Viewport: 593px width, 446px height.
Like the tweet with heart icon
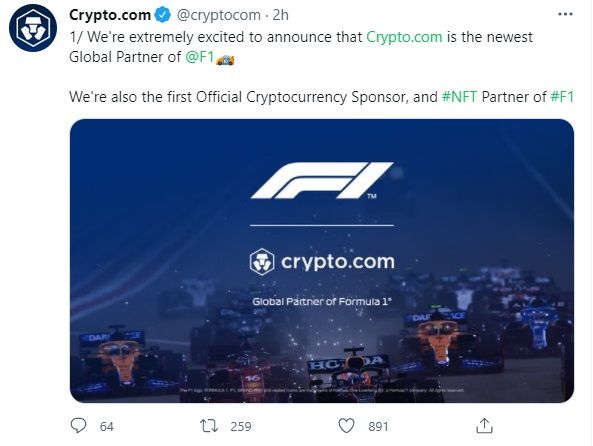[346, 426]
